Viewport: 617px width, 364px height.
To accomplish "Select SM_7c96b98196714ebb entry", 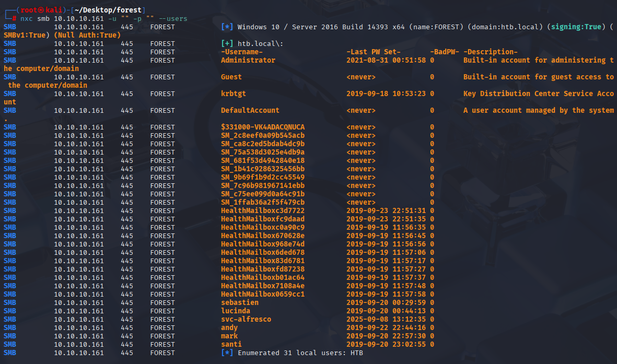I will 262,185.
